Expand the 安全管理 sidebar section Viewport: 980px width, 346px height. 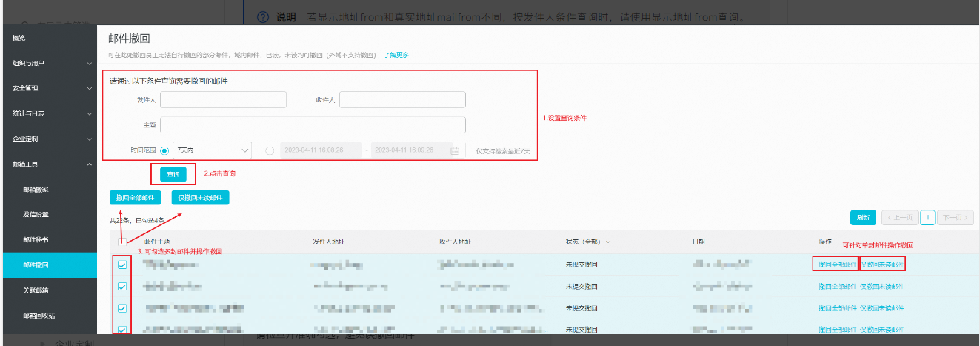point(48,88)
